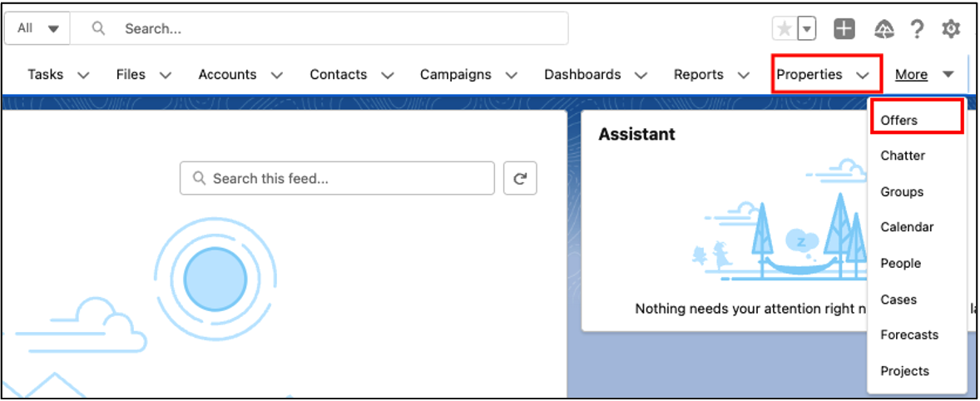This screenshot has width=980, height=401.
Task: Refresh the feed with the refresh icon
Action: coord(520,178)
